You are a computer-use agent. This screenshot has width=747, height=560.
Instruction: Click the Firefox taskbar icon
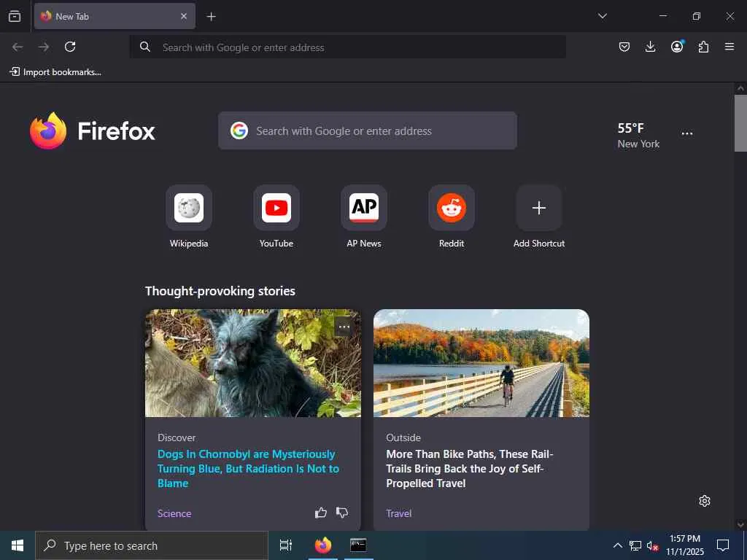[x=323, y=545]
